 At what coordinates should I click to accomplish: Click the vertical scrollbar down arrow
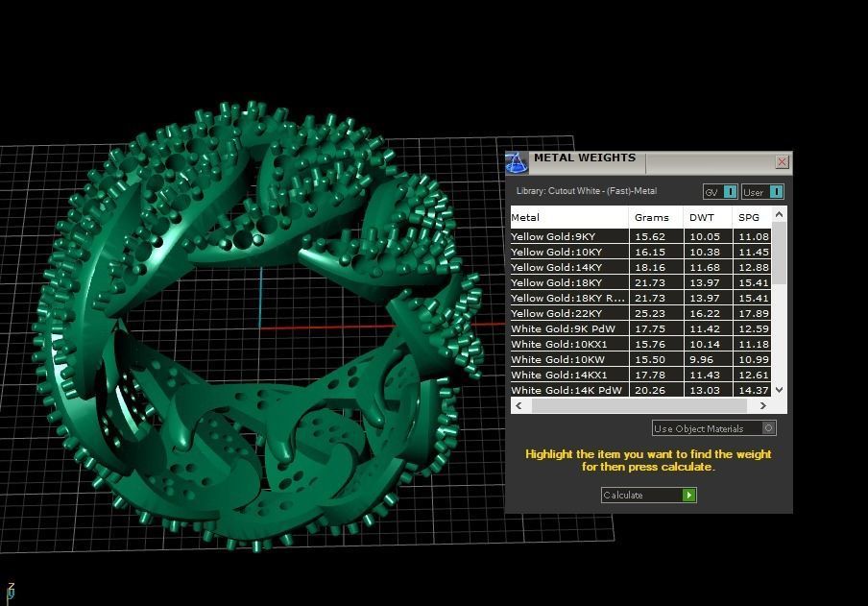(x=780, y=390)
